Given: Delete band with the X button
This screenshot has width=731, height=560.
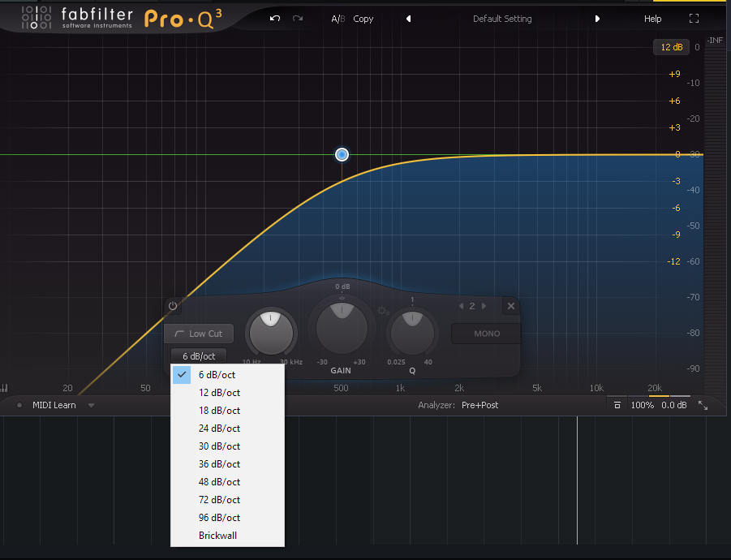Looking at the screenshot, I should pyautogui.click(x=511, y=306).
